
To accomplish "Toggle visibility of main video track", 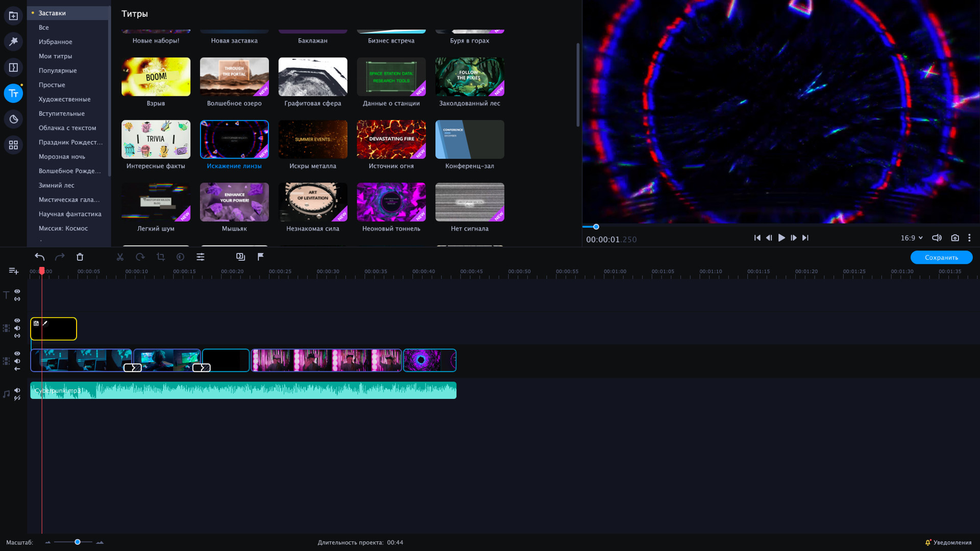I will 17,354.
